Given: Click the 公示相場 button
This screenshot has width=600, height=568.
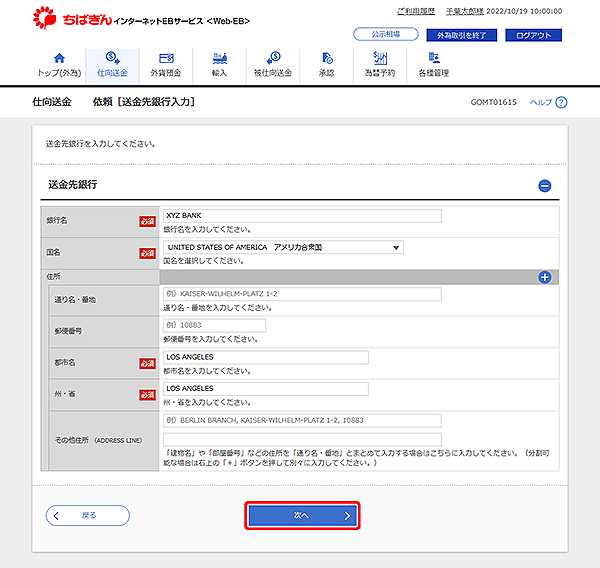Looking at the screenshot, I should click(386, 34).
